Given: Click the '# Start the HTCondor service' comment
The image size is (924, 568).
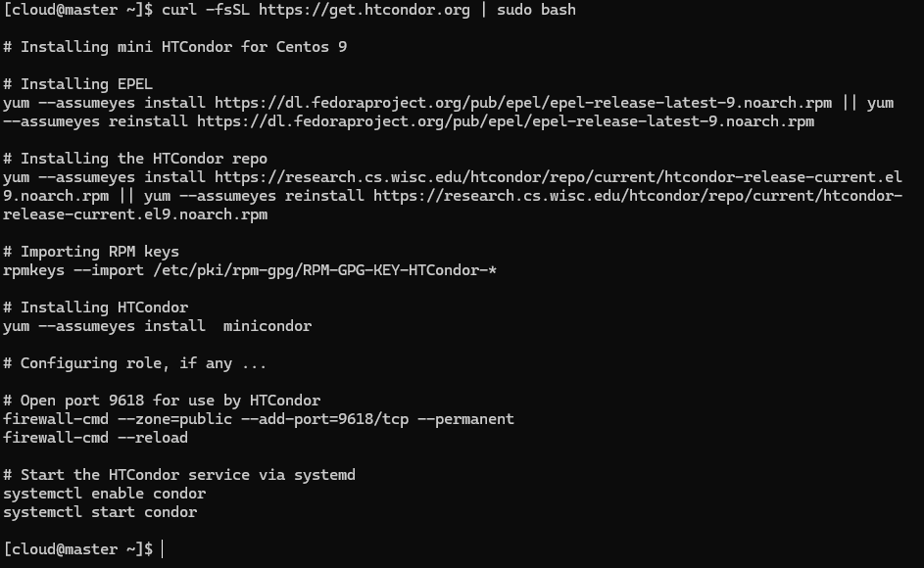Looking at the screenshot, I should click(x=179, y=475).
